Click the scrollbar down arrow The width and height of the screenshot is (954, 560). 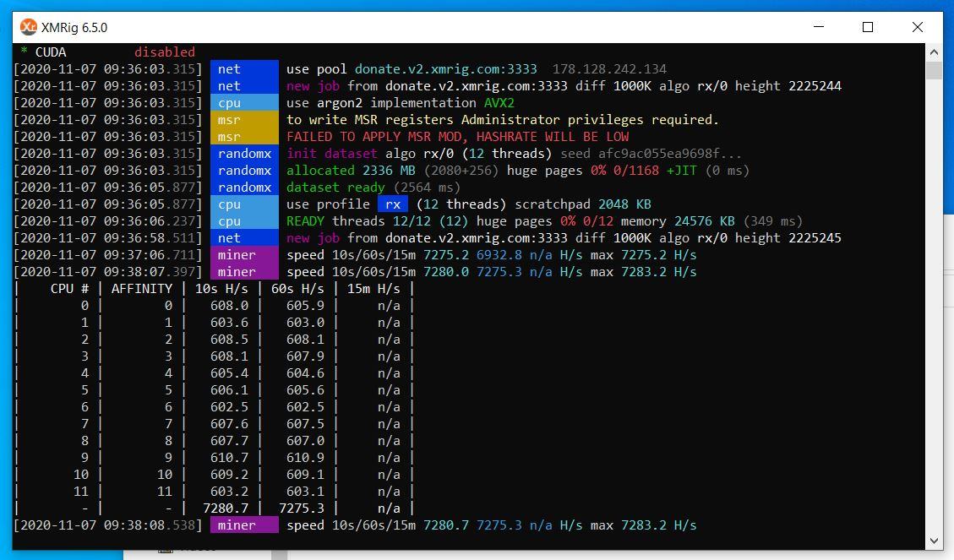pos(934,541)
